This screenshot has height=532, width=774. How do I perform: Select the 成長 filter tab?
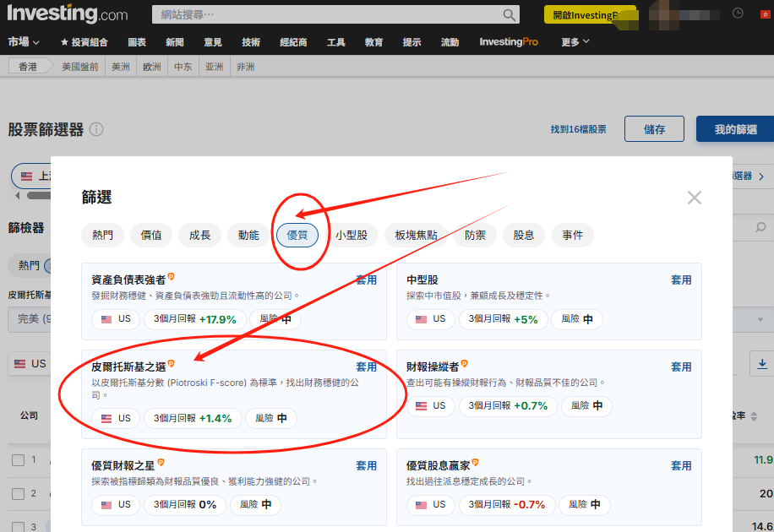[x=200, y=235]
